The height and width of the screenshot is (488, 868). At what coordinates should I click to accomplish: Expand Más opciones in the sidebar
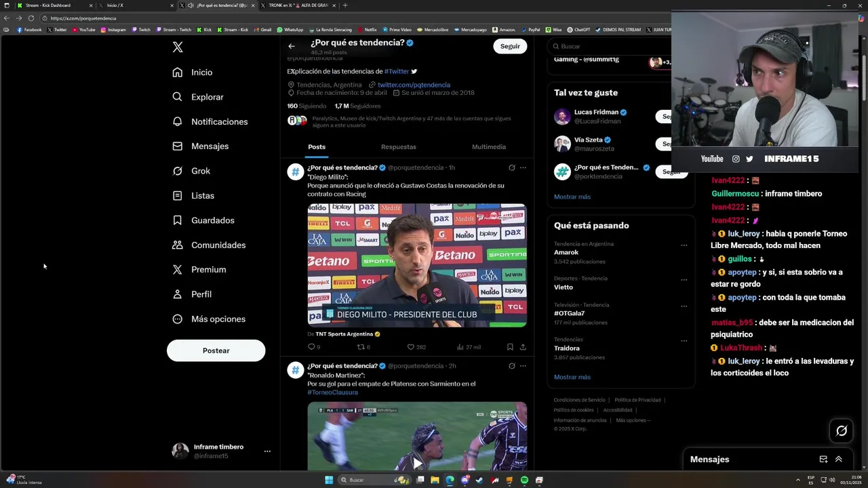point(209,319)
